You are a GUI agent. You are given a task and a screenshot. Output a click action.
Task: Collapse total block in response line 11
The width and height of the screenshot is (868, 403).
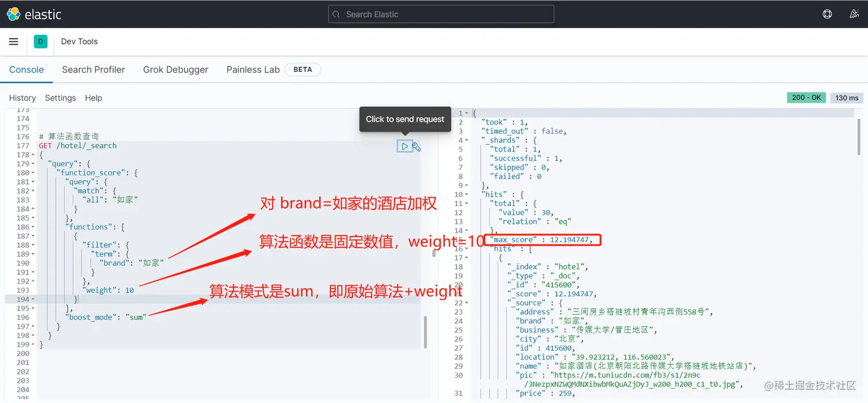(467, 204)
